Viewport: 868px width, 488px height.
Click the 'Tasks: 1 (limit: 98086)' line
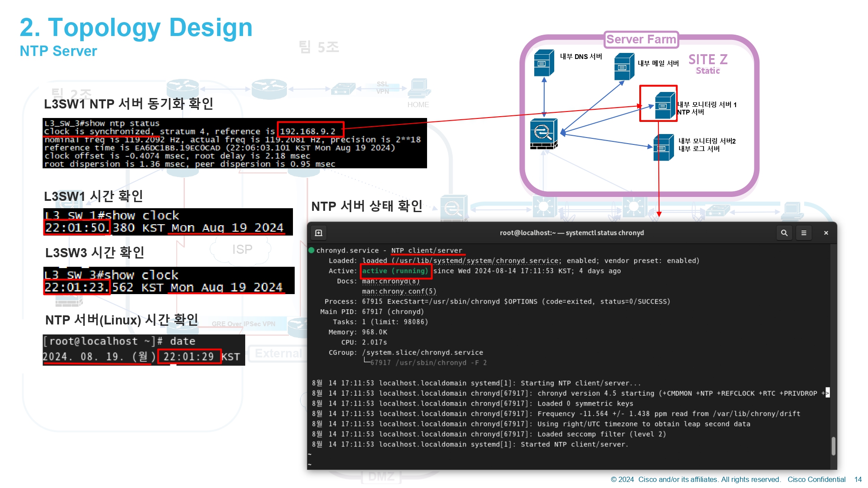pyautogui.click(x=380, y=322)
